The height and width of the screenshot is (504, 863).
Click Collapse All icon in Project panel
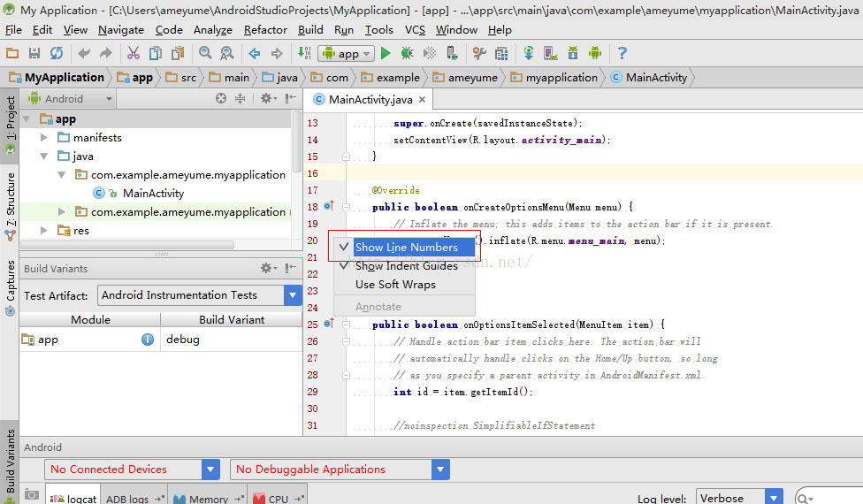[x=240, y=98]
